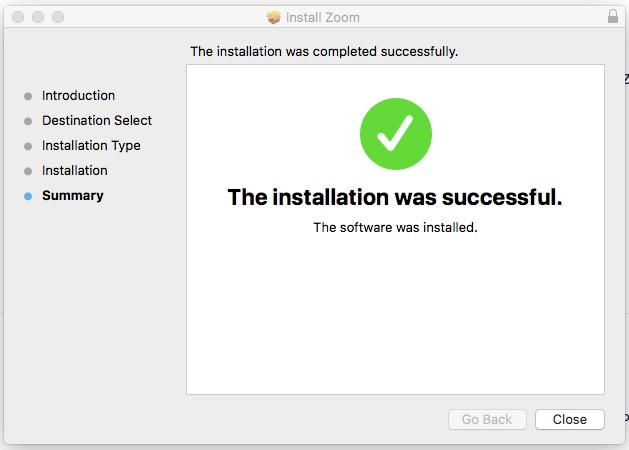The width and height of the screenshot is (629, 450).
Task: Click the bullet beside Installation Type
Action: pos(28,146)
